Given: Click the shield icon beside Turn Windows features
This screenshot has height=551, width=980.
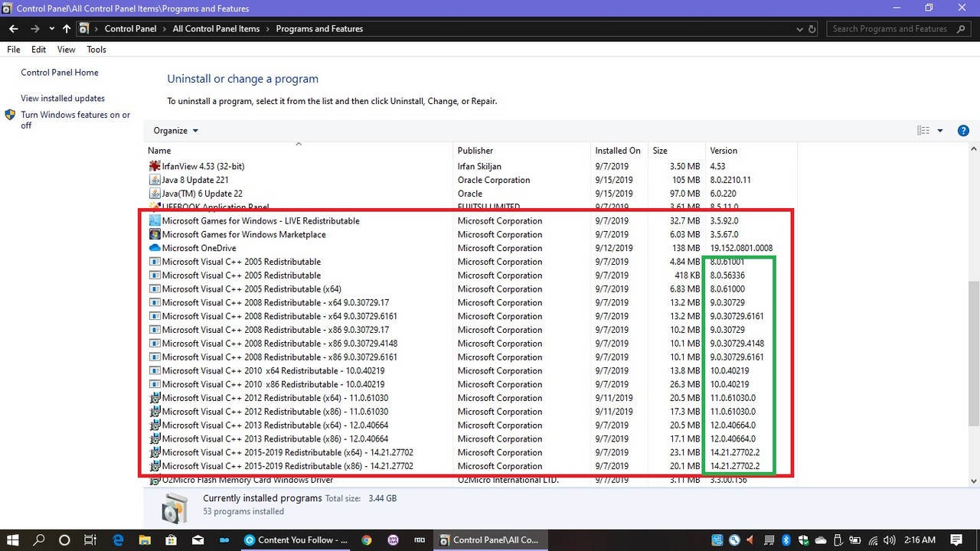Looking at the screenshot, I should [10, 115].
